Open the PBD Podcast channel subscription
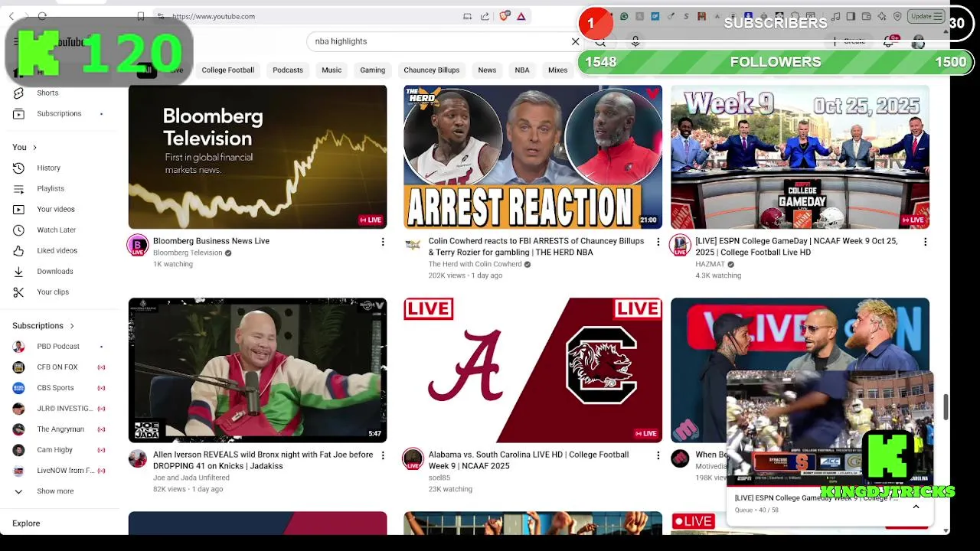The width and height of the screenshot is (980, 551). [x=58, y=347]
